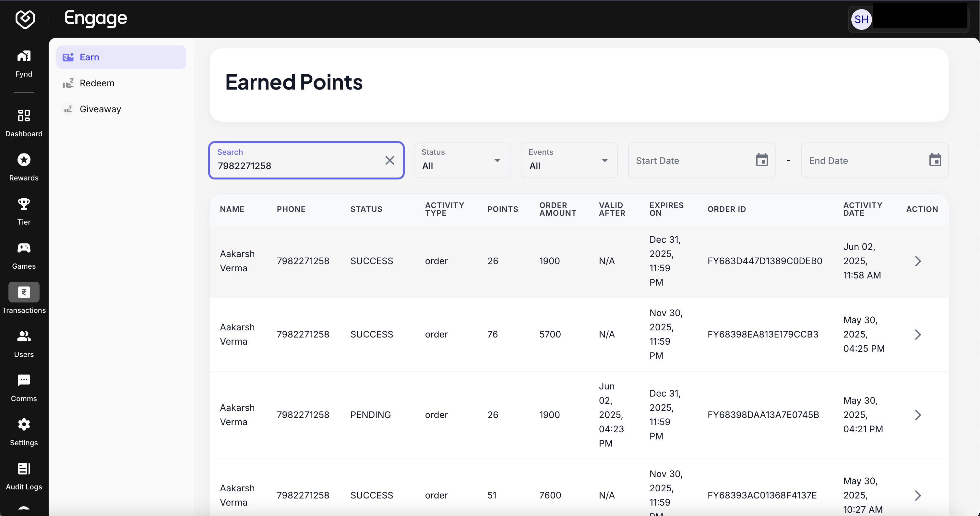The height and width of the screenshot is (516, 980).
Task: Click the ACTIVITY TYPE column header
Action: pos(444,209)
